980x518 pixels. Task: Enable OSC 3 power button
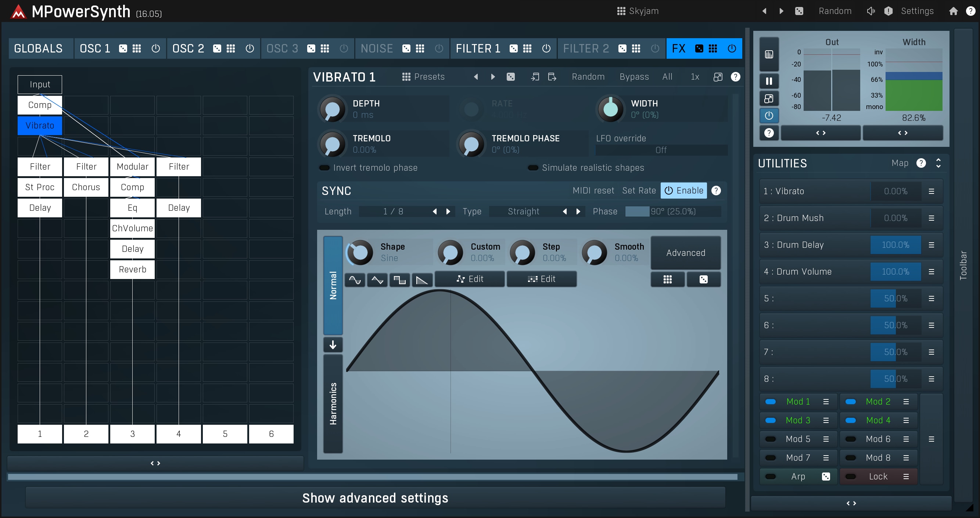click(344, 48)
